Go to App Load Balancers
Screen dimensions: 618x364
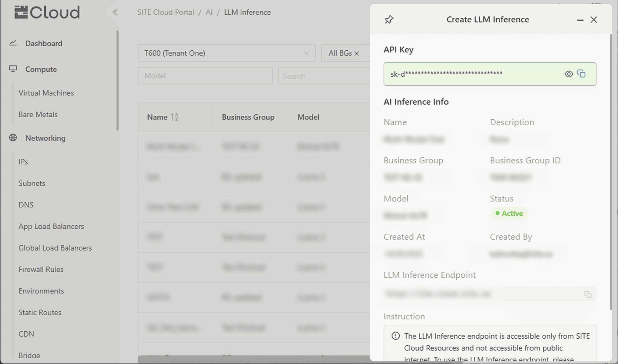(x=51, y=226)
